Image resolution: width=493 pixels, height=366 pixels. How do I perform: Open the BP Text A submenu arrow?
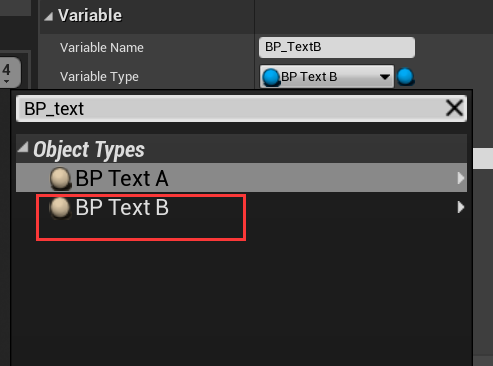(x=461, y=178)
